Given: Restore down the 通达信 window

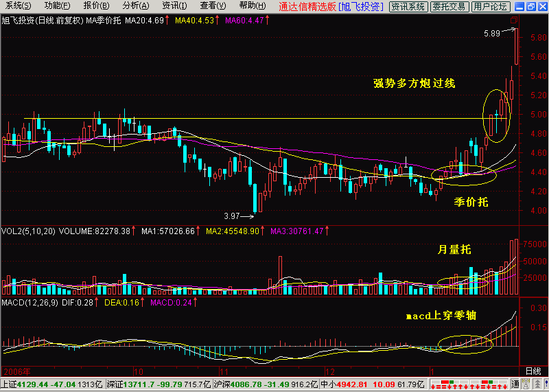Looking at the screenshot, I should click(x=531, y=6).
